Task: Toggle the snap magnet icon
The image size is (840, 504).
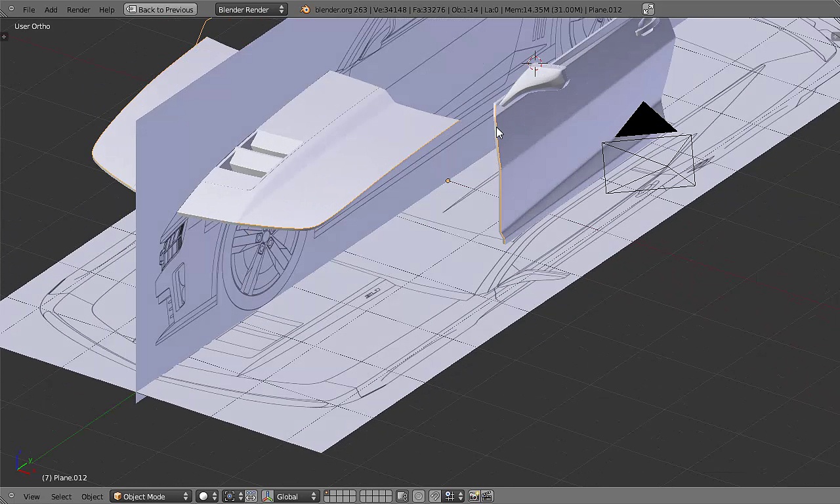Action: [435, 497]
